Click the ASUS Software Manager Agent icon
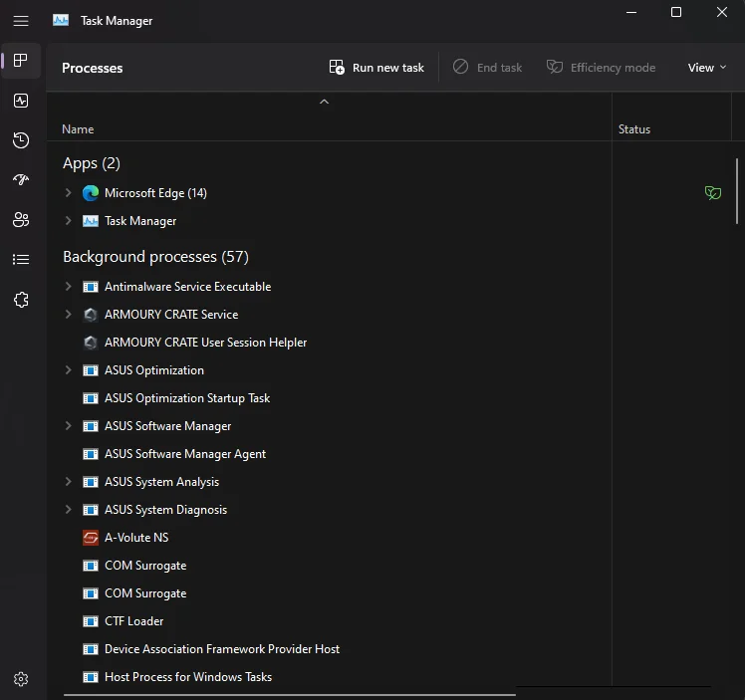Viewport: 745px width, 700px height. pyautogui.click(x=91, y=454)
